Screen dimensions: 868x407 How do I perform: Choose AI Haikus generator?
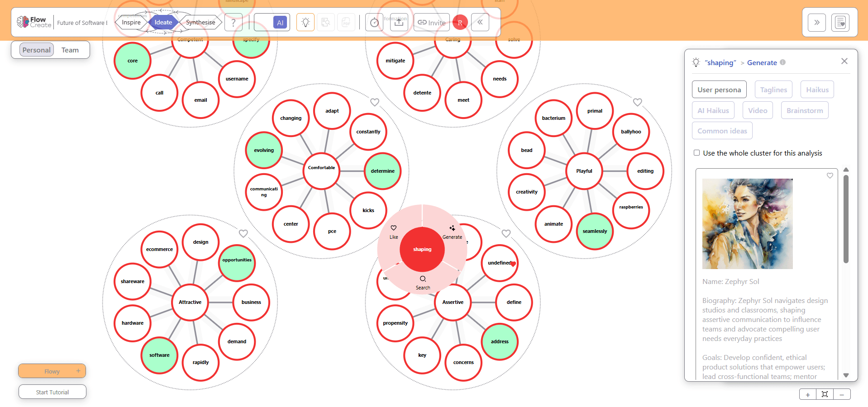pos(713,110)
